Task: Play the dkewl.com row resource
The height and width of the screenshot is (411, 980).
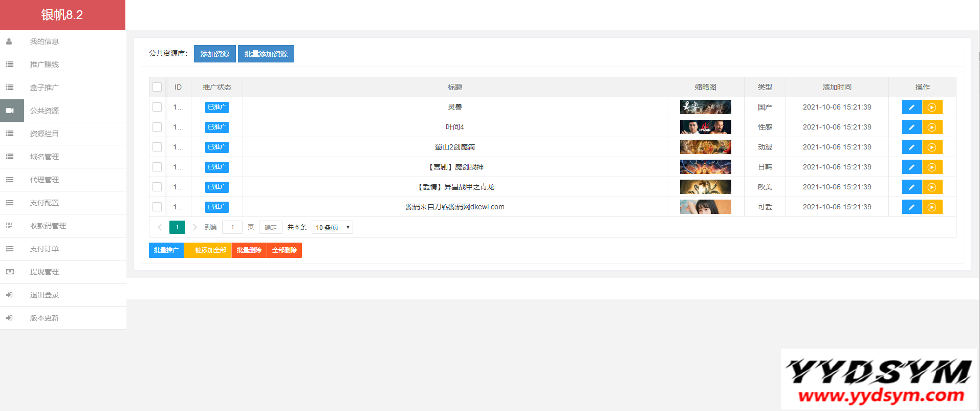Action: [x=932, y=207]
